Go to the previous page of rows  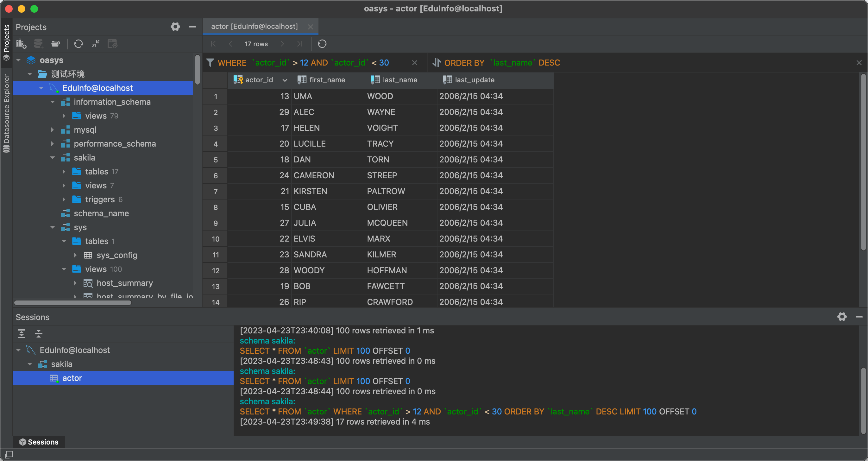click(230, 44)
